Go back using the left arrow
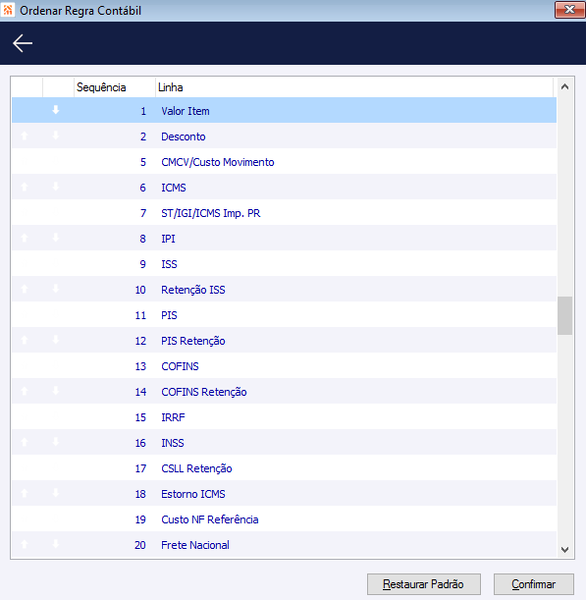The width and height of the screenshot is (586, 600). tap(23, 43)
